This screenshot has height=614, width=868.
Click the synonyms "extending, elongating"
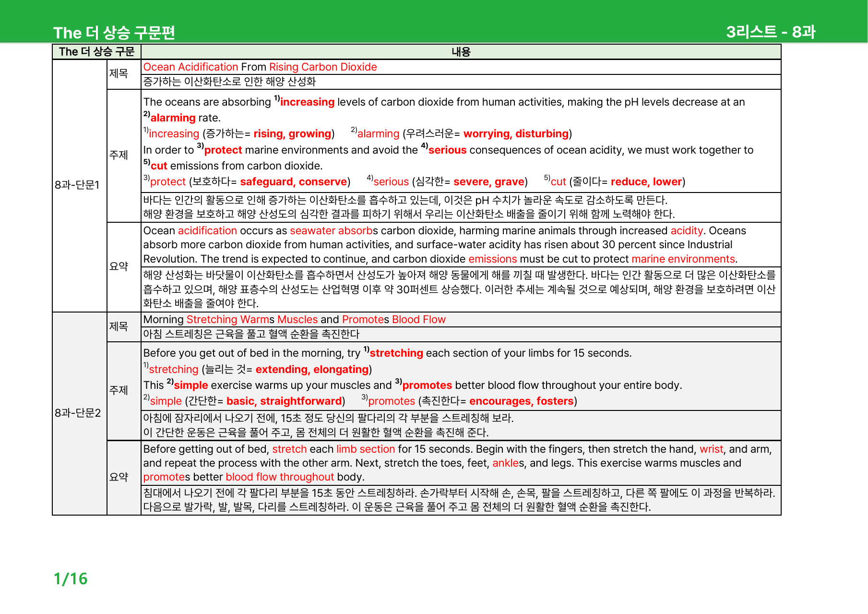point(312,370)
